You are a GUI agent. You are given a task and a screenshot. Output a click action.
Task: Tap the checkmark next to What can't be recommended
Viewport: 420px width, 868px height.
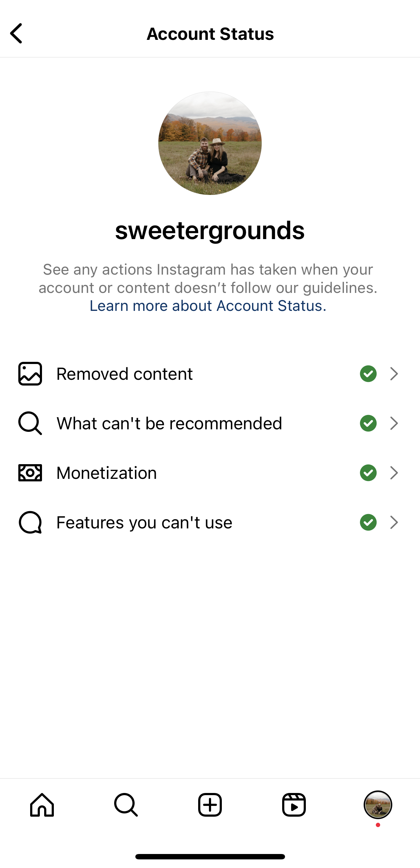[x=368, y=423]
